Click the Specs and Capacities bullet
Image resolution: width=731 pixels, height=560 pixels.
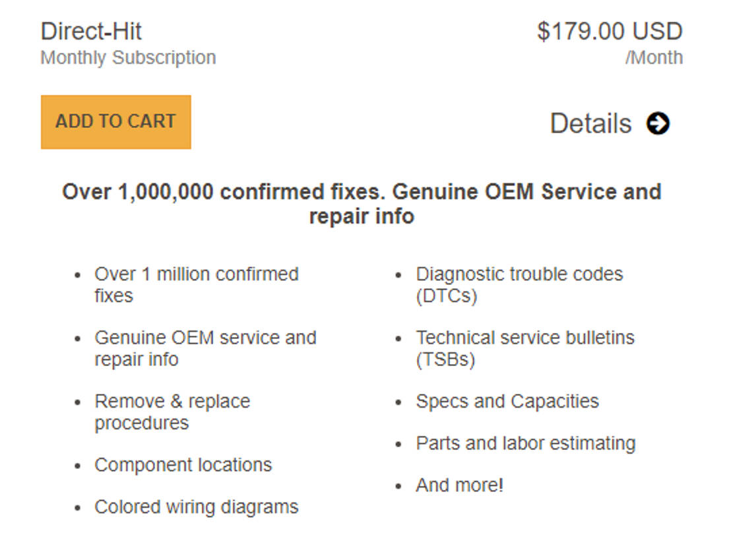pyautogui.click(x=506, y=401)
